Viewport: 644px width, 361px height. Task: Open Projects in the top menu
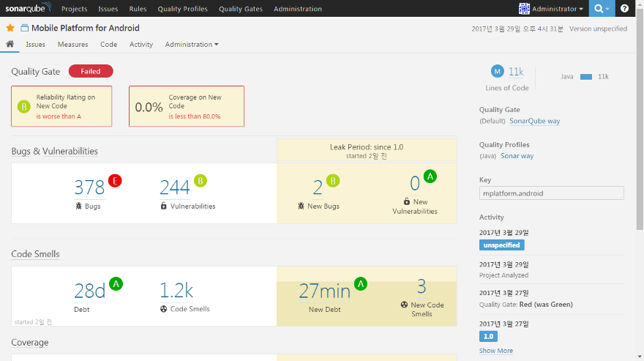coord(75,9)
